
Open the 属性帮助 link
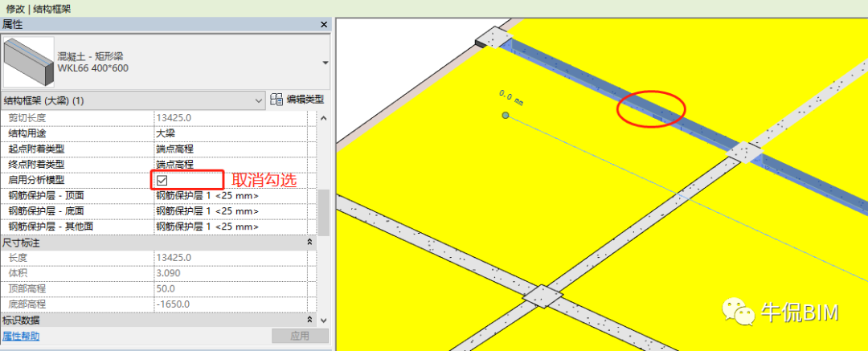(21, 336)
